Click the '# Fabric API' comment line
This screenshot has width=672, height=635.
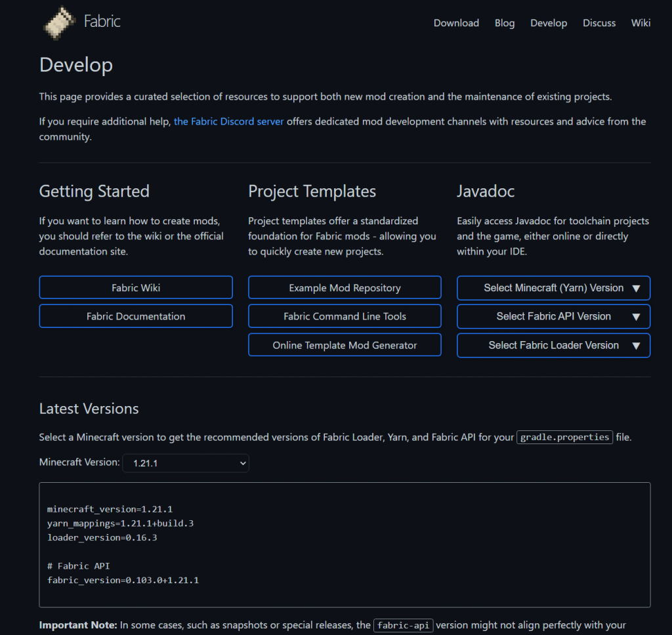(79, 566)
